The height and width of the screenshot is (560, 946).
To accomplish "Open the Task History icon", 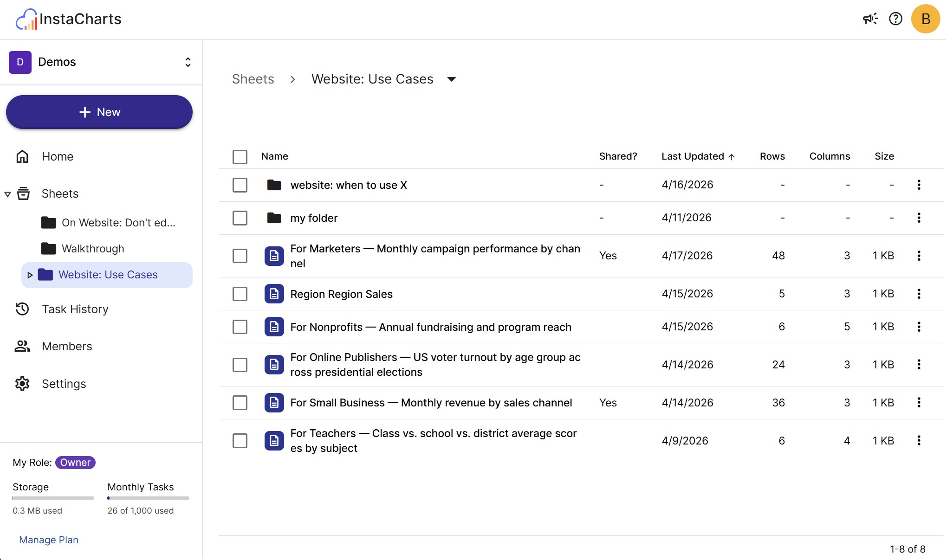I will 22,309.
